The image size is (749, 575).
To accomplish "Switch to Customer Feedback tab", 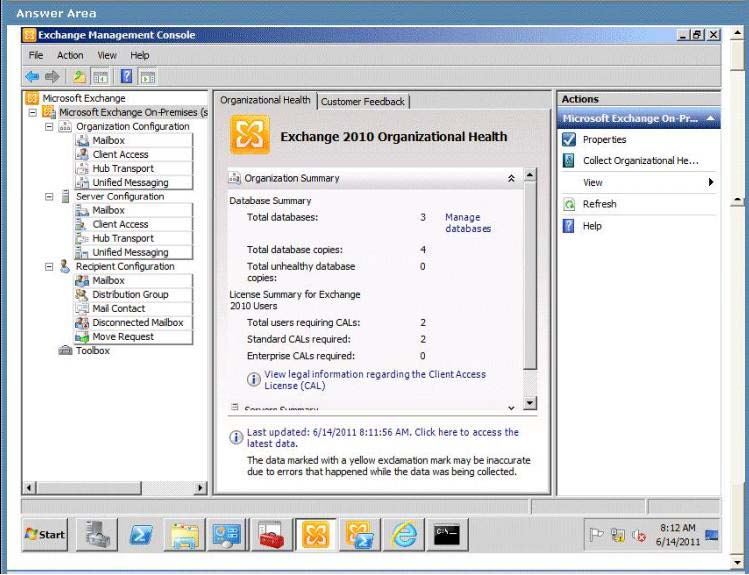I will [363, 102].
